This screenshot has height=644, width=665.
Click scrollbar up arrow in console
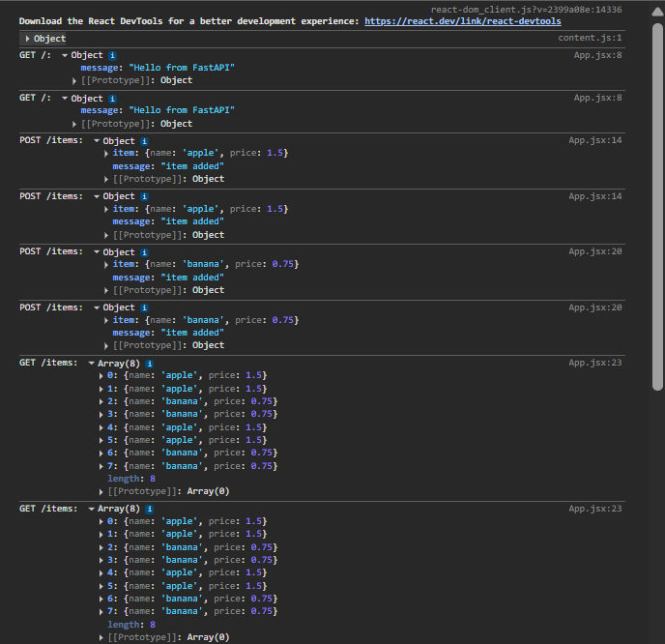point(657,12)
